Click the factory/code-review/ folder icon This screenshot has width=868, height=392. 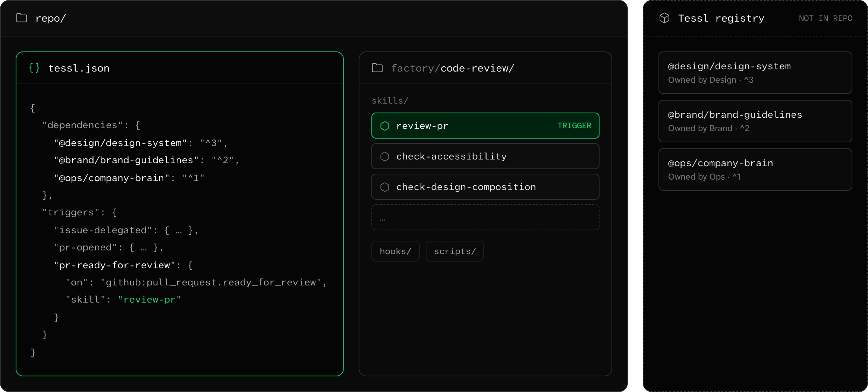click(x=377, y=68)
